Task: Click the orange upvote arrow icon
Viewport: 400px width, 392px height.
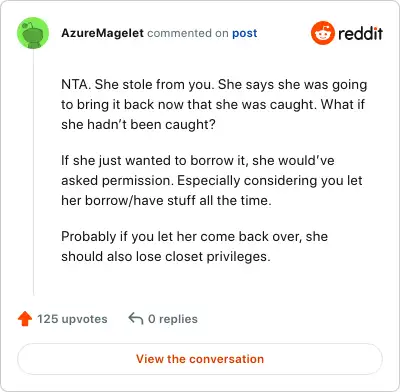Action: tap(25, 319)
